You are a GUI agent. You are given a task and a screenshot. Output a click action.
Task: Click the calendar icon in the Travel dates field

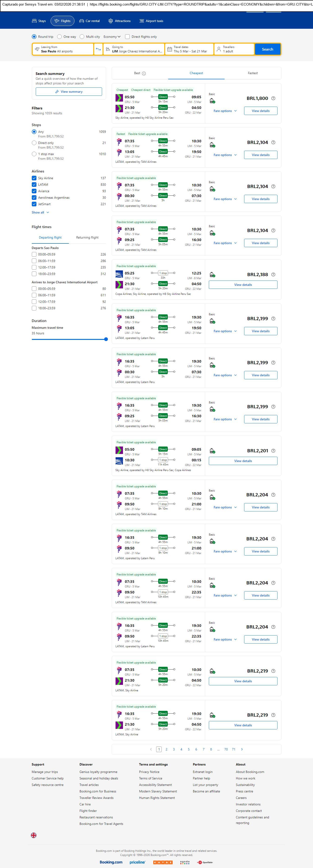pyautogui.click(x=170, y=49)
